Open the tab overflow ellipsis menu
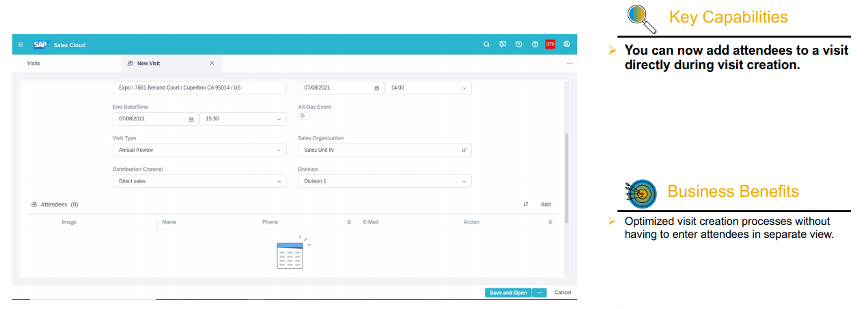 coord(570,63)
